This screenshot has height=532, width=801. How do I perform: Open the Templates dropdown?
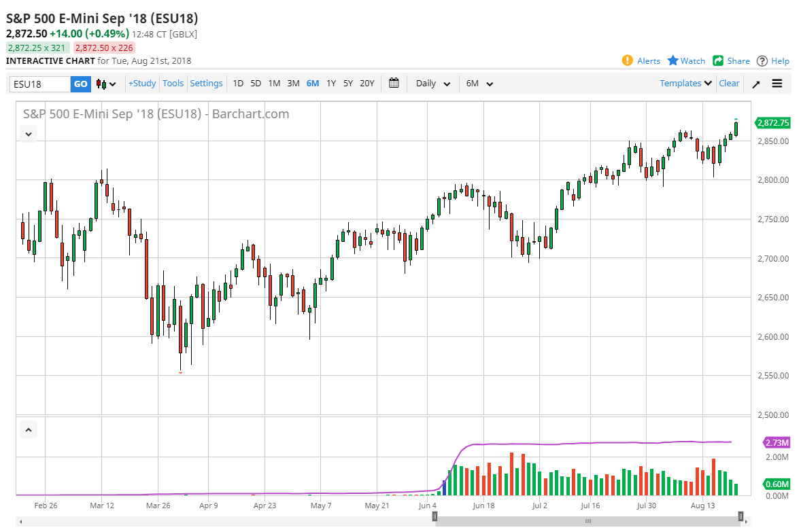(x=685, y=84)
